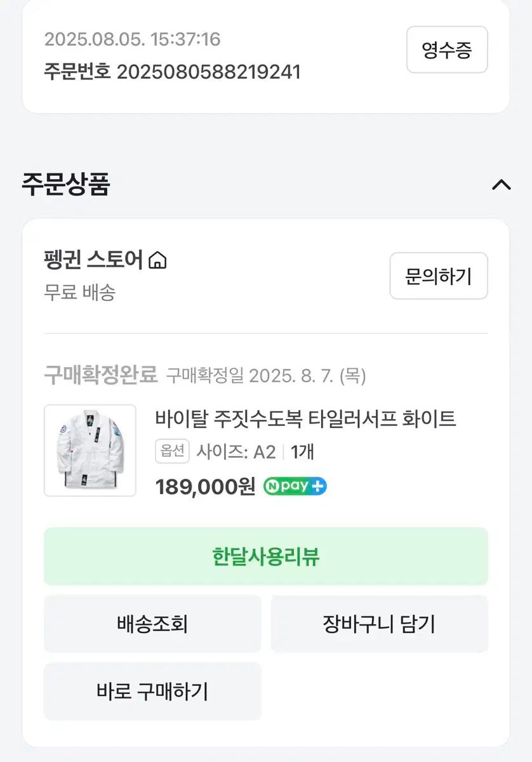Open the 펭귄 스토어 store name link
The height and width of the screenshot is (762, 532).
pyautogui.click(x=94, y=260)
